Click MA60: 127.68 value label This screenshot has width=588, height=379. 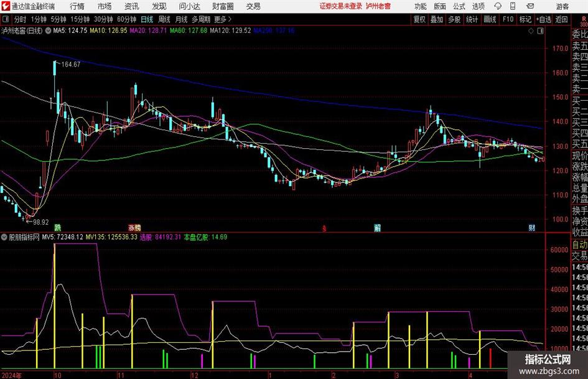tap(189, 30)
